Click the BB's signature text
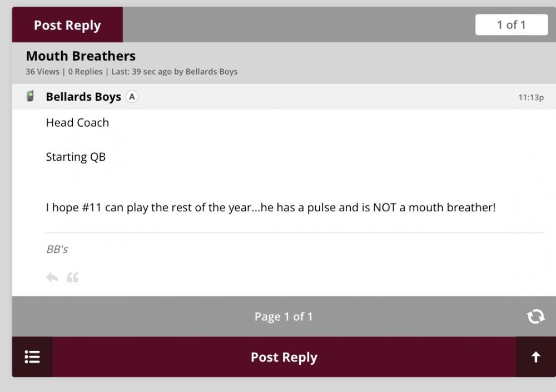 [57, 249]
